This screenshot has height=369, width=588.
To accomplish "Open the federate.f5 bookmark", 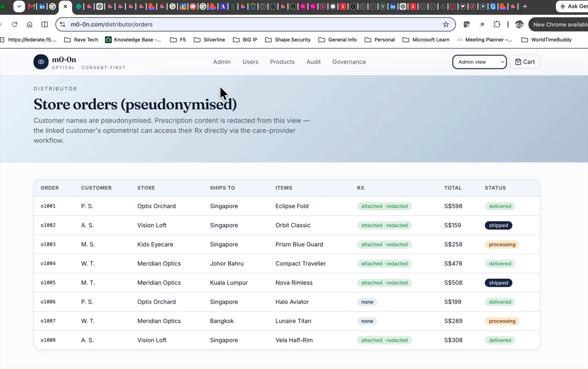I will (x=29, y=40).
